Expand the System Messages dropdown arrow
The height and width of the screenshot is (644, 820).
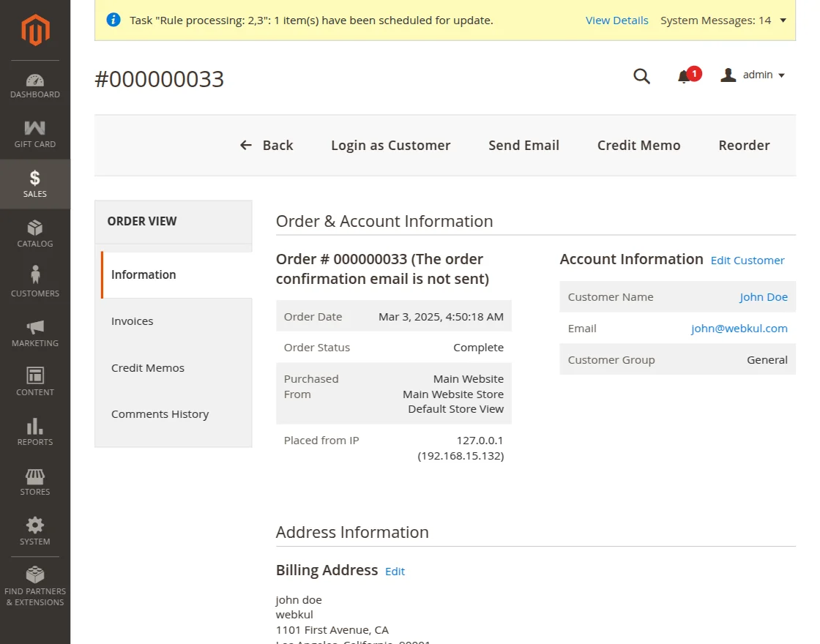coord(783,20)
